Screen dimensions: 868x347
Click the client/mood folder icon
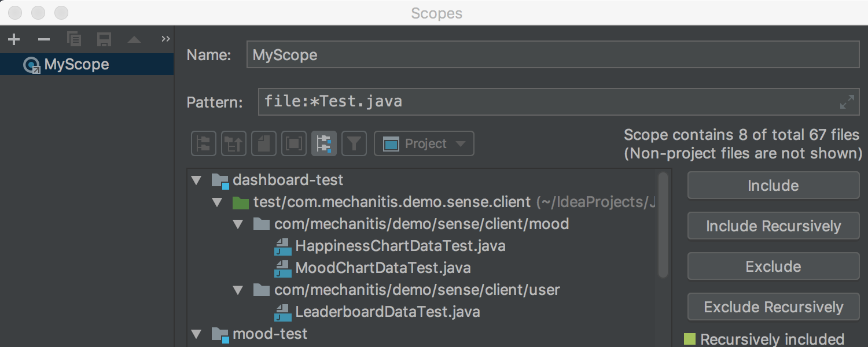pyautogui.click(x=262, y=224)
